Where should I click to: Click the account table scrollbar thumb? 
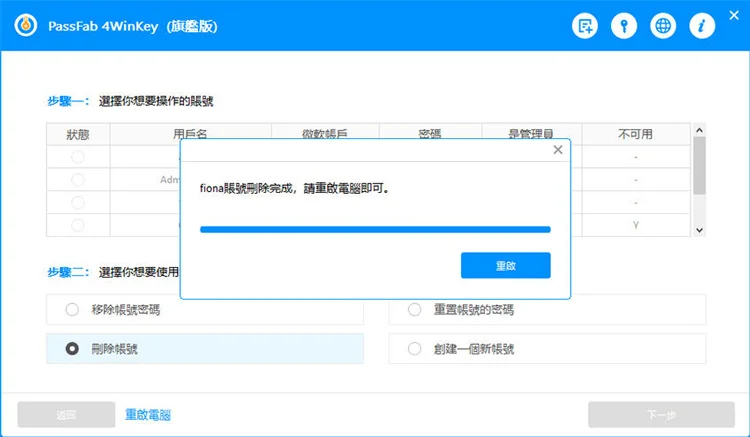tap(699, 165)
